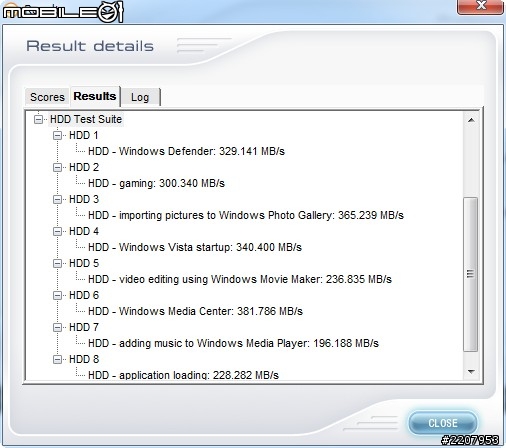Collapse the HDD 8 tree node

pos(57,359)
